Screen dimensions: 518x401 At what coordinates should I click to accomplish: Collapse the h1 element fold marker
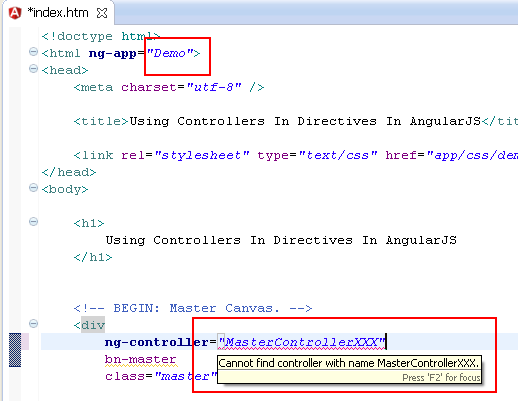pyautogui.click(x=33, y=222)
